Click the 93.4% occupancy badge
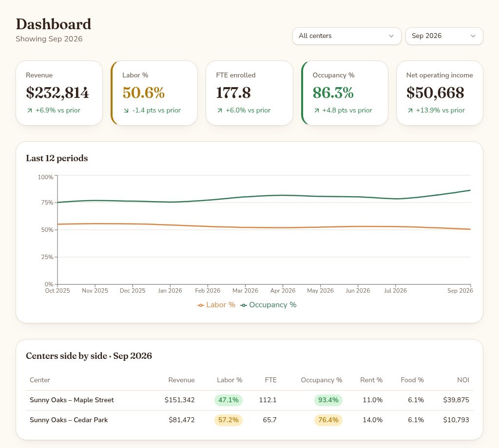 [x=328, y=400]
